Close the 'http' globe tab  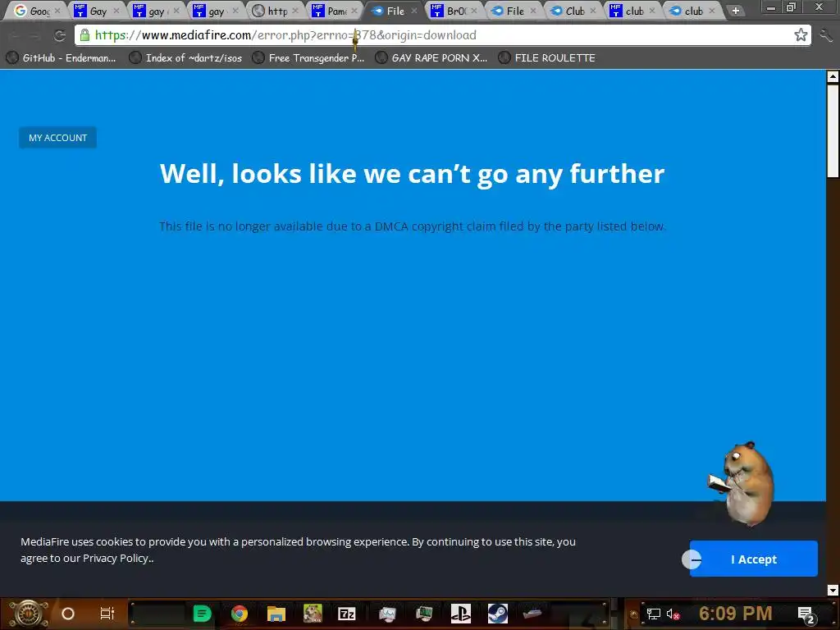[295, 11]
